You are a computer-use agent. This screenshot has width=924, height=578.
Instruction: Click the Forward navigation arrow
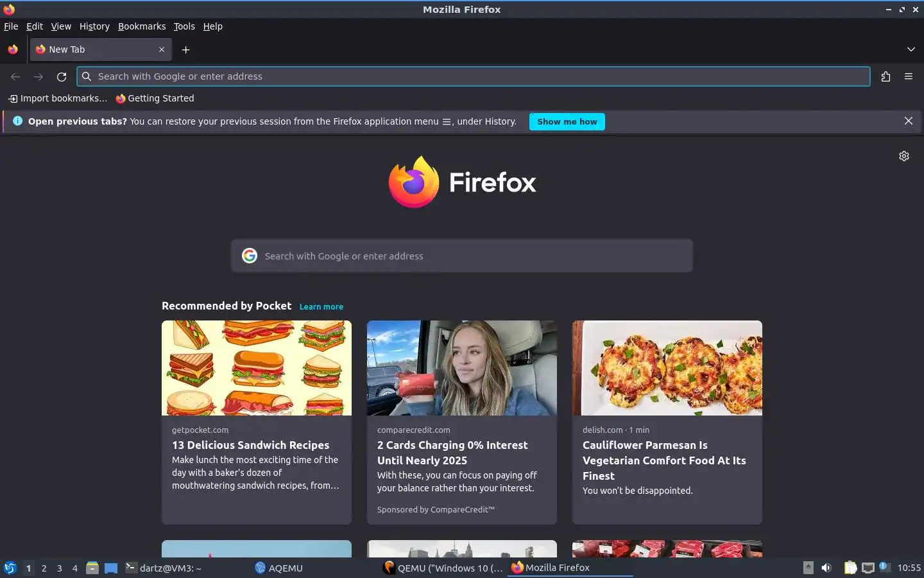click(38, 76)
